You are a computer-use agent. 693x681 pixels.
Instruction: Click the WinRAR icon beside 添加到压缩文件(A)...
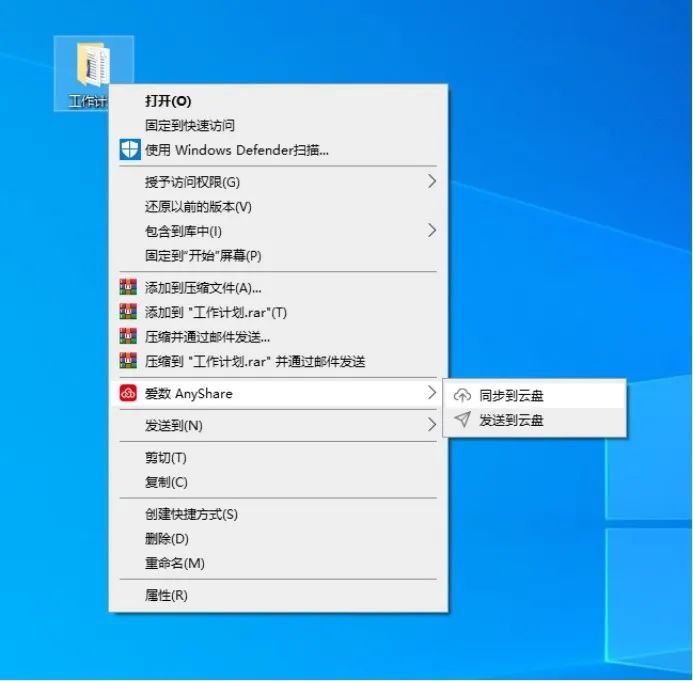tap(128, 287)
